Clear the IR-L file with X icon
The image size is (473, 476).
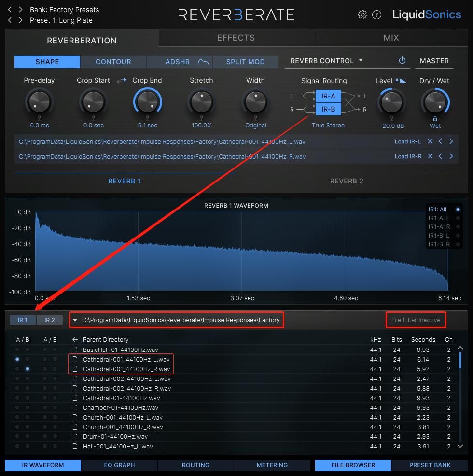430,141
